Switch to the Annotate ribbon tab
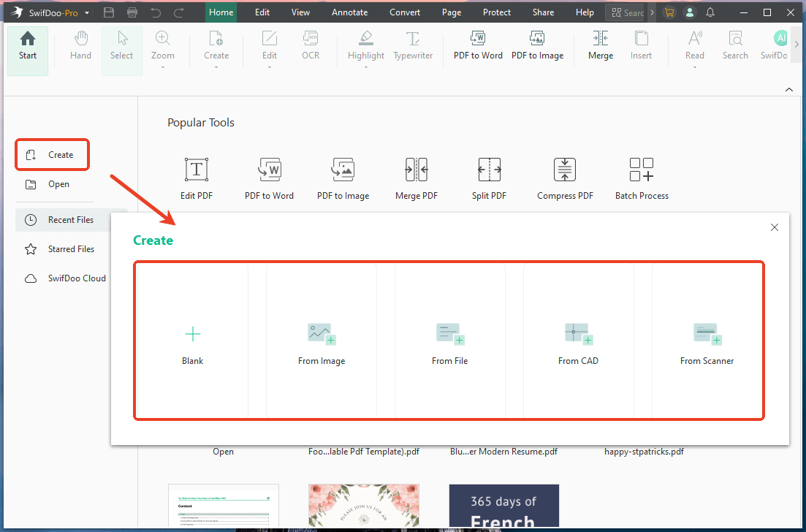Image resolution: width=806 pixels, height=532 pixels. (x=349, y=12)
